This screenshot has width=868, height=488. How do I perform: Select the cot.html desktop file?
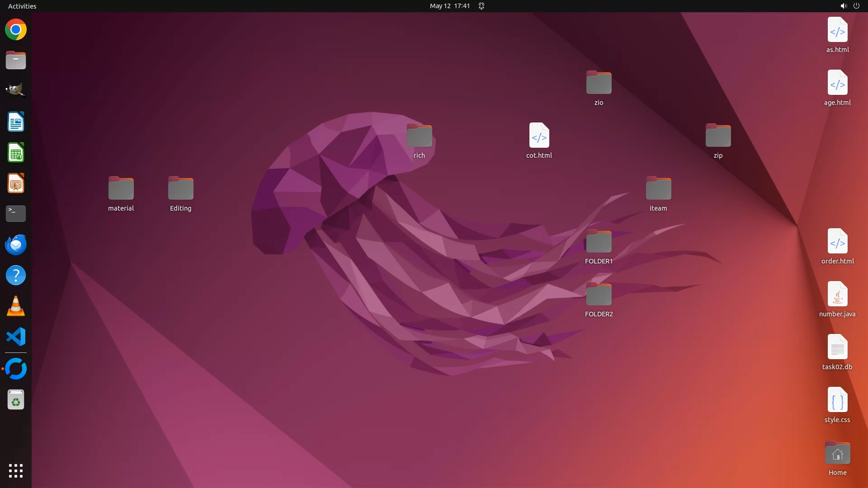(539, 136)
